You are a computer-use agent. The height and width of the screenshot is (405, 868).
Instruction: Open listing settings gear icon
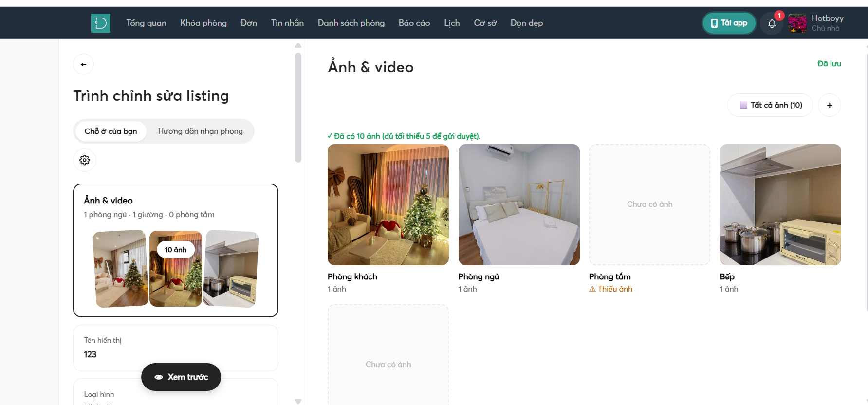click(x=85, y=160)
